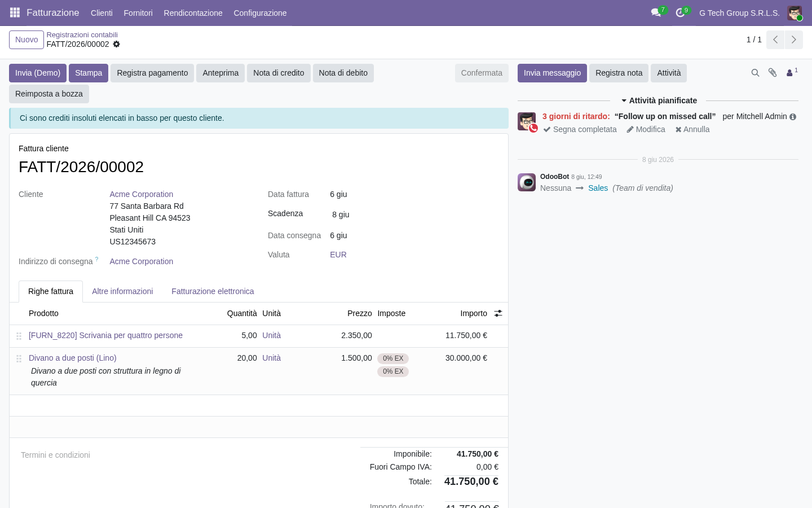812x508 pixels.
Task: Grab handle of Scrivania per quattro persone row
Action: pyautogui.click(x=19, y=336)
